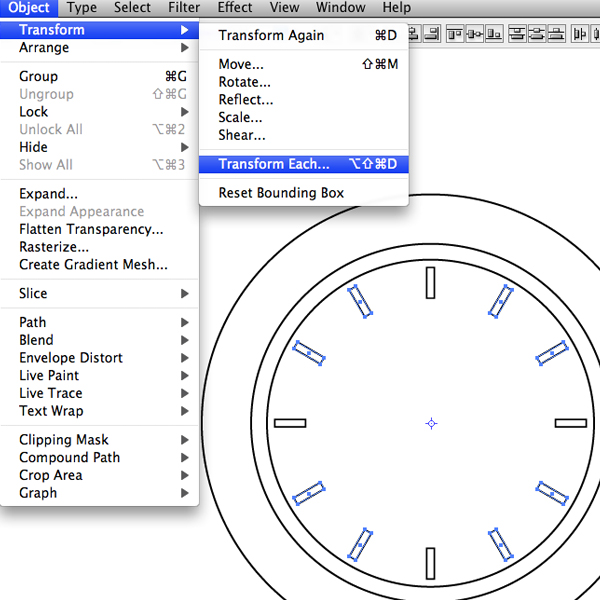Open the Live Trace submenu
This screenshot has height=600, width=600.
pyautogui.click(x=99, y=393)
